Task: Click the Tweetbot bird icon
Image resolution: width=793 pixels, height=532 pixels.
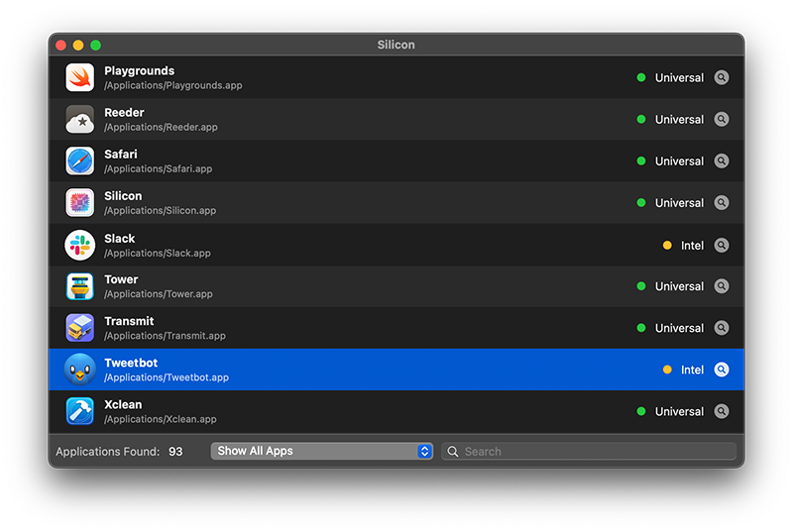Action: click(x=80, y=370)
